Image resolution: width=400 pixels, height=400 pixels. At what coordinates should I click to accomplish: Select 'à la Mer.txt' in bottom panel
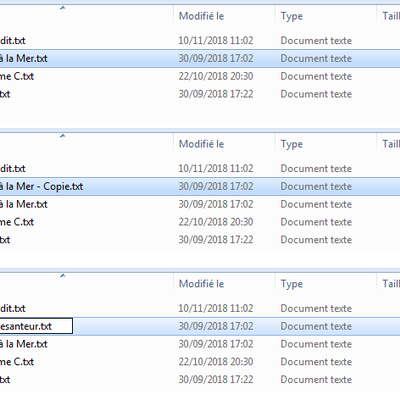(200, 344)
